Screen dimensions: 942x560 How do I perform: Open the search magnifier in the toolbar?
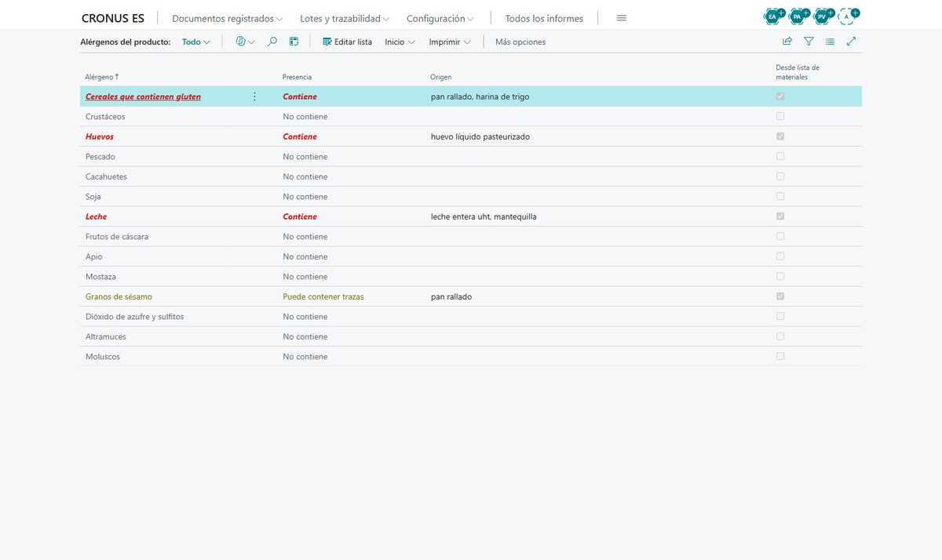pos(272,42)
